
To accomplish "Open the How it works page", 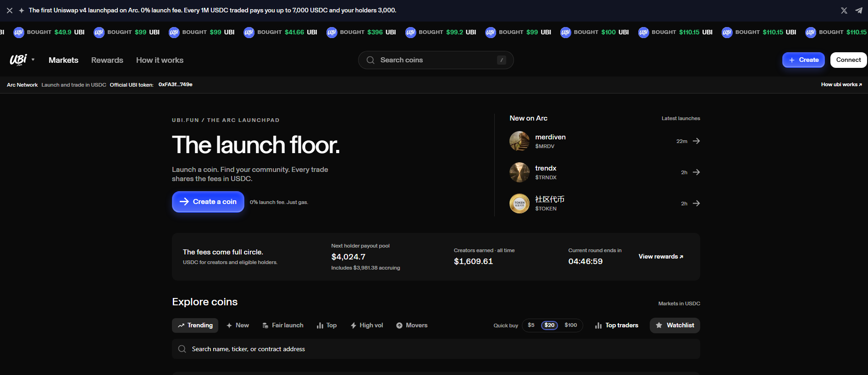I will pos(160,60).
